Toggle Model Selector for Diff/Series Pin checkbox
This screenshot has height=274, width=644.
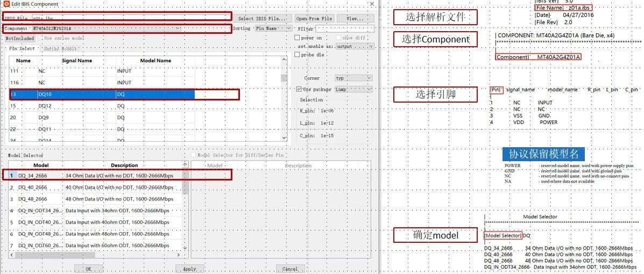tap(194, 155)
